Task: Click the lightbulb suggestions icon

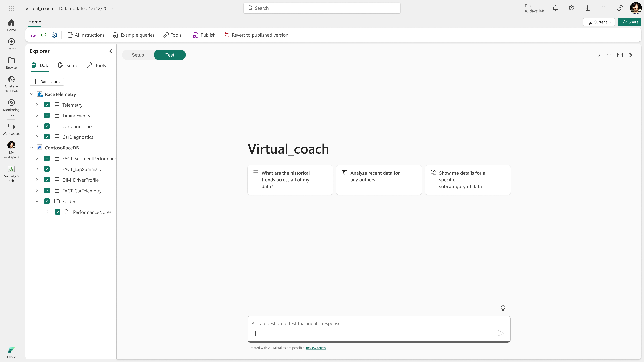Action: pyautogui.click(x=503, y=308)
